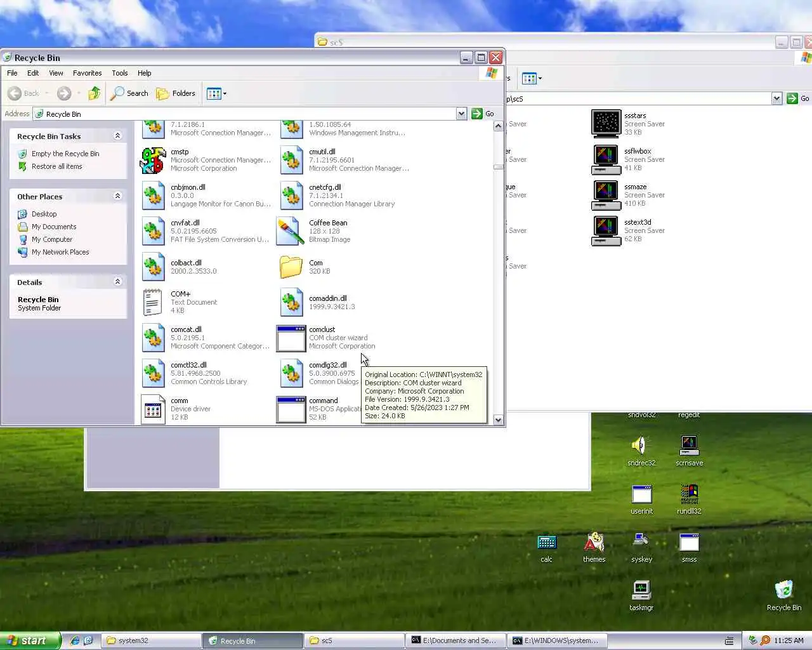Select the command MS-DOS application icon
812x650 pixels.
(291, 409)
